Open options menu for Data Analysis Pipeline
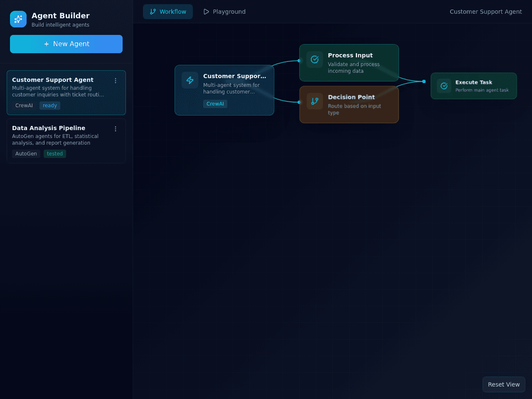Screen dimensions: 532x399 point(116,129)
